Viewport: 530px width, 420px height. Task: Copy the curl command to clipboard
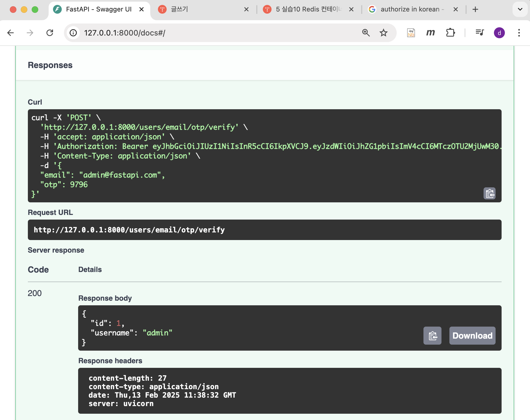tap(489, 194)
